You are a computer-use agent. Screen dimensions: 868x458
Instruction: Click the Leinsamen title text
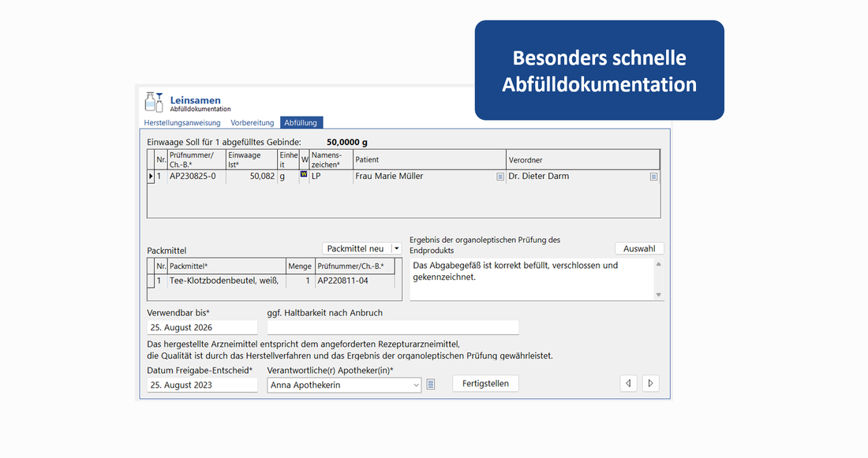(196, 100)
